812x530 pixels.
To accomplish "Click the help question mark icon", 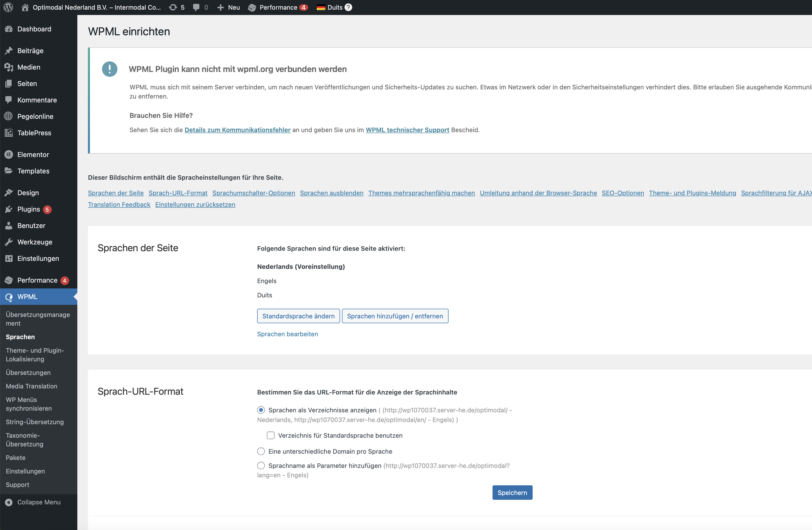I will point(348,7).
